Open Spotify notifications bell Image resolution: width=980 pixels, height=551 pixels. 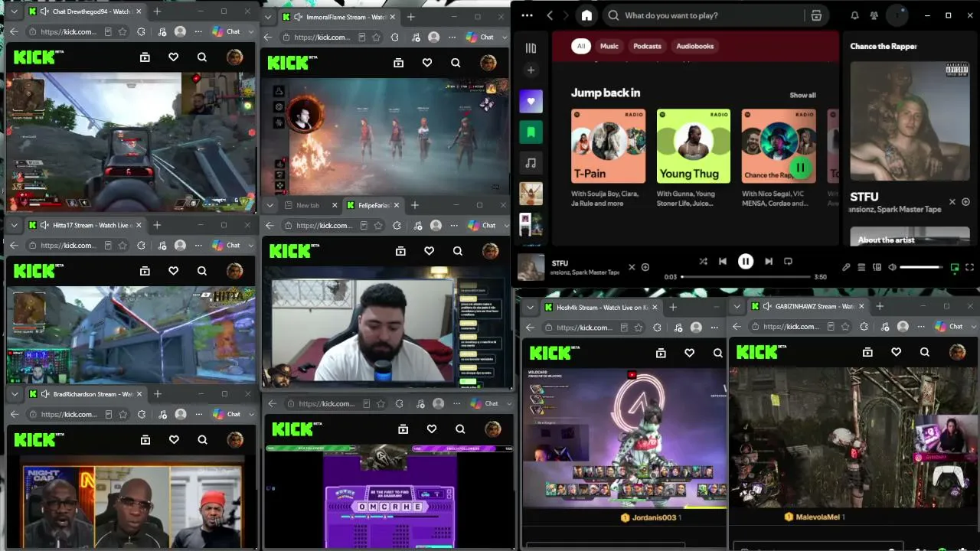854,15
